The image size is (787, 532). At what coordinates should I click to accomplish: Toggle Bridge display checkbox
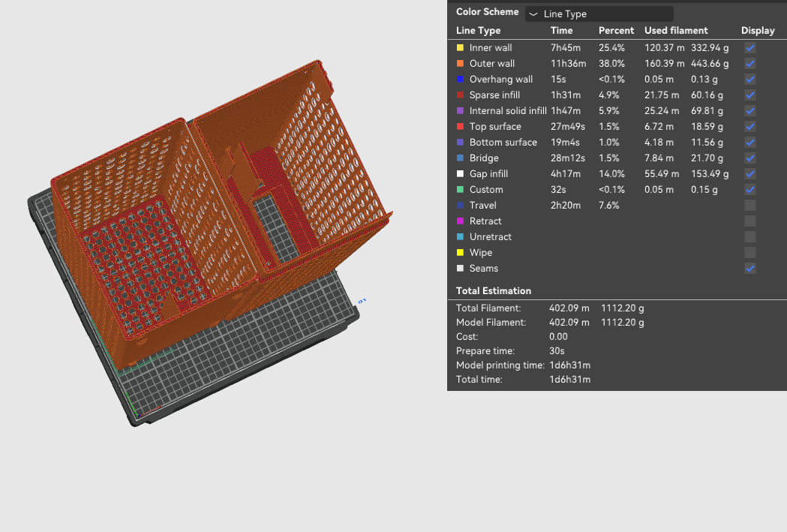[x=749, y=158]
